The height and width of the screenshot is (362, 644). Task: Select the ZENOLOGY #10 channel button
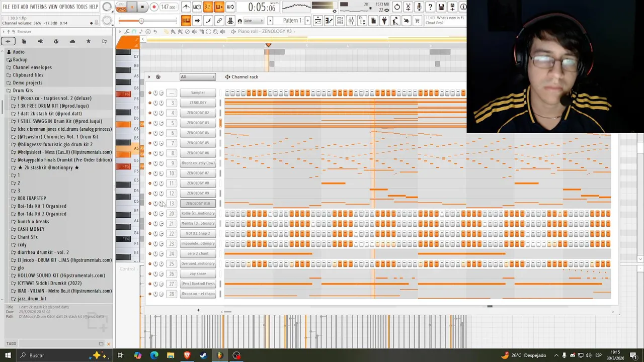pos(198,203)
